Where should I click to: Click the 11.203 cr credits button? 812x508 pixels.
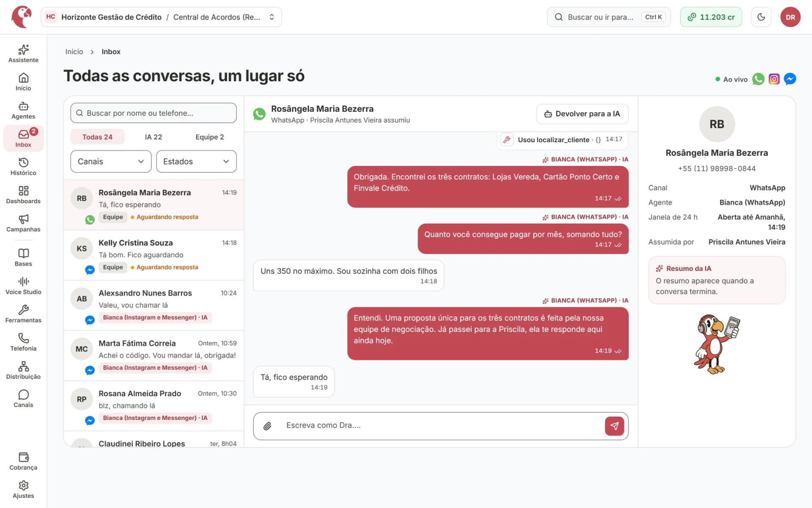pos(711,17)
